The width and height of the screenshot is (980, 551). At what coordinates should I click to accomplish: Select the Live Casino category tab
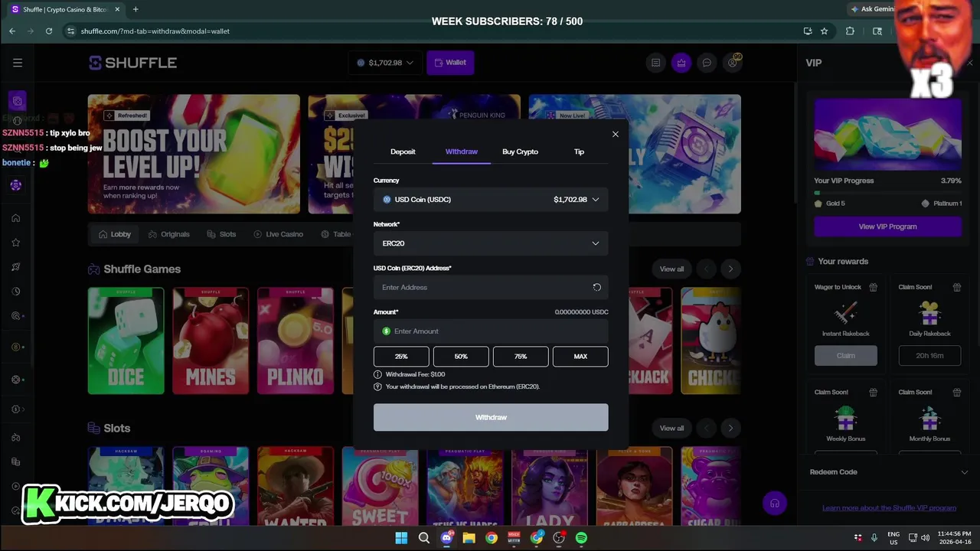click(x=279, y=234)
